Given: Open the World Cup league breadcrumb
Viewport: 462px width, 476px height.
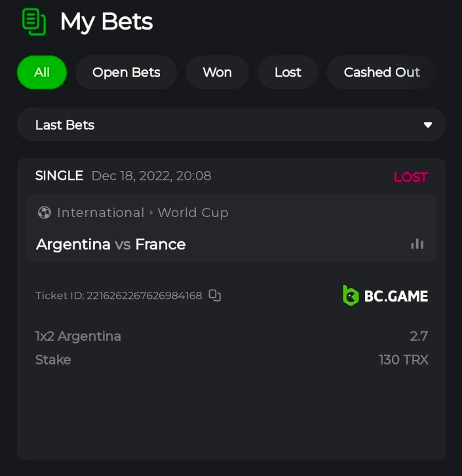Looking at the screenshot, I should pyautogui.click(x=193, y=212).
